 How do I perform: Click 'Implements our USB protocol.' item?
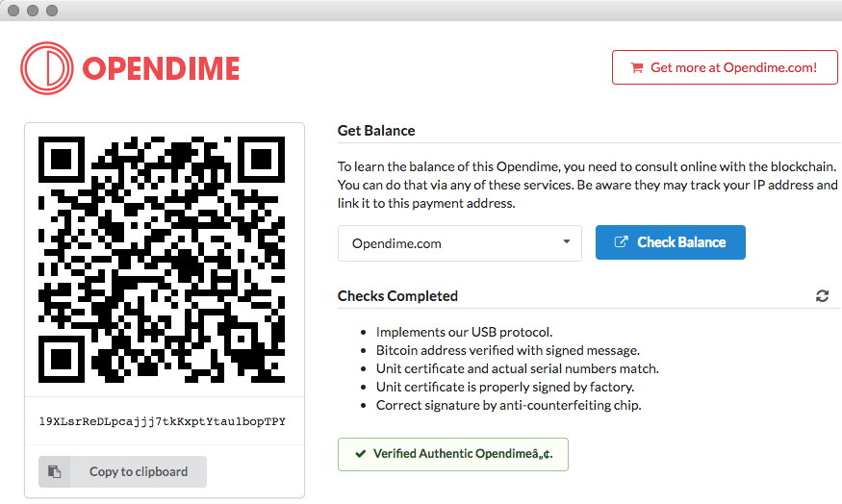(464, 332)
